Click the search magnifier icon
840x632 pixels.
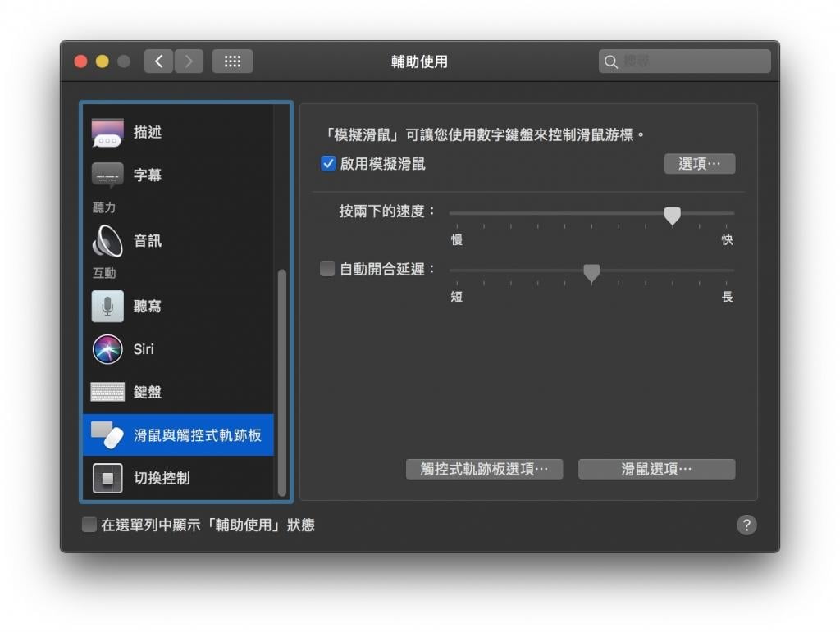pyautogui.click(x=610, y=62)
